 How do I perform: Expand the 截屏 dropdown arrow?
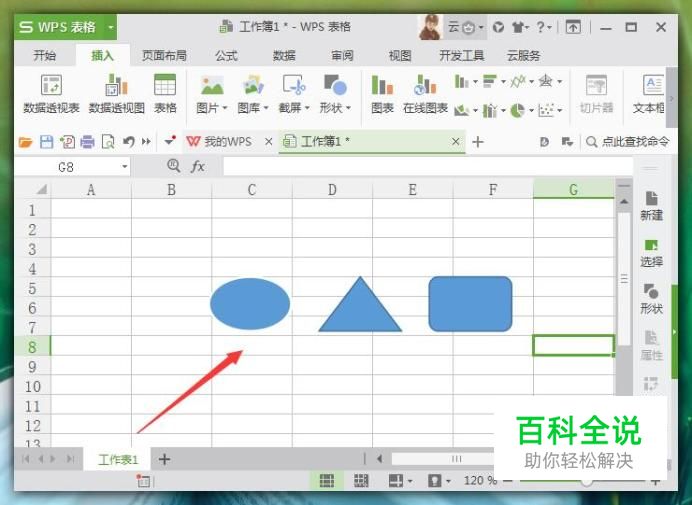[x=307, y=108]
